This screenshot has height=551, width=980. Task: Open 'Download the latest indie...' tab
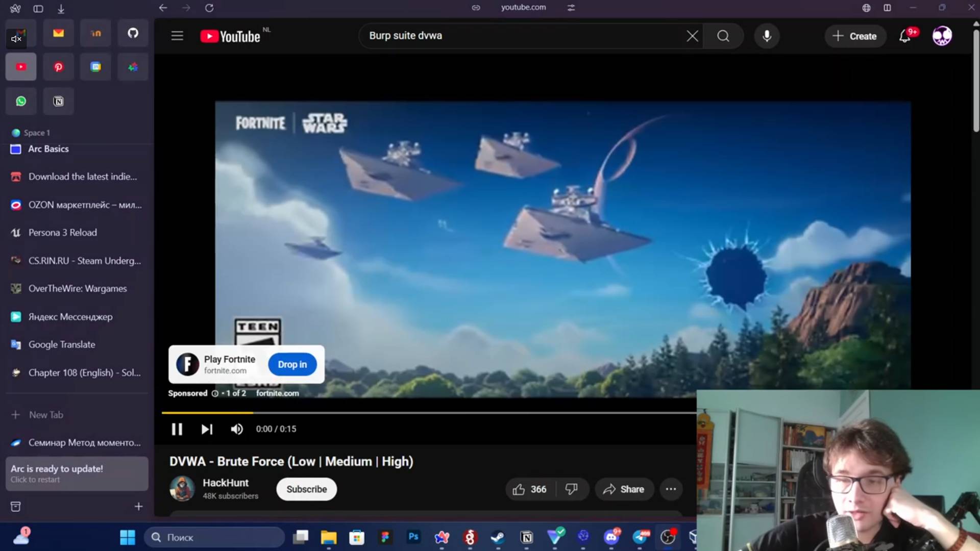pyautogui.click(x=77, y=177)
